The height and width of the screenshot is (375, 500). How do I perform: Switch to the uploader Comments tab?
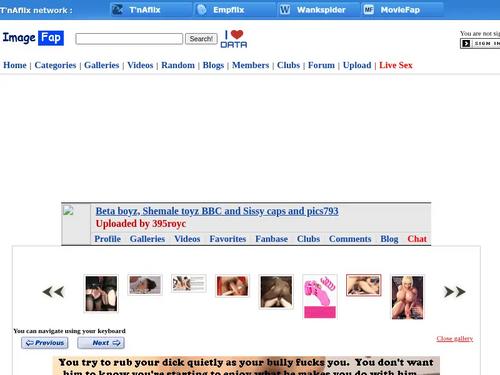[x=350, y=239]
